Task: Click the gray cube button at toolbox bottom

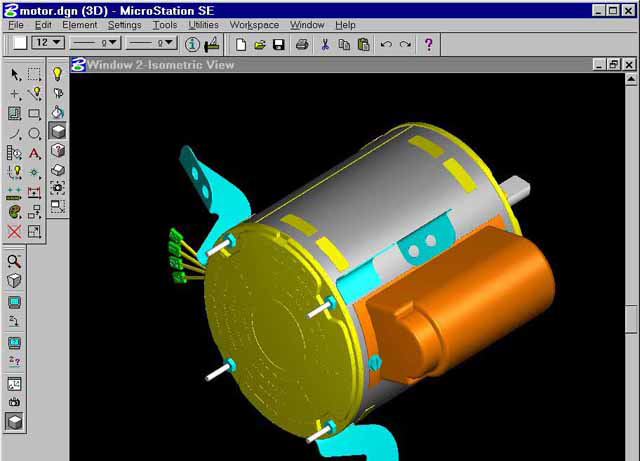Action: [x=15, y=422]
